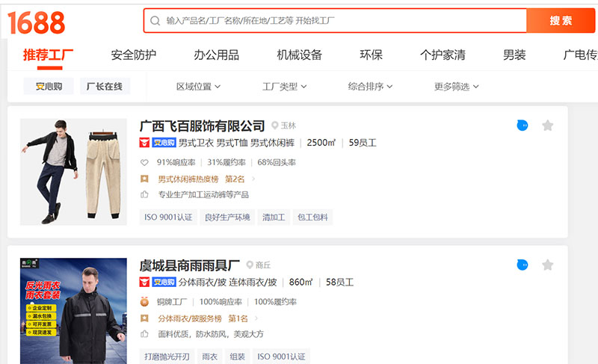Click the 31%履约率 statistic

[226, 162]
